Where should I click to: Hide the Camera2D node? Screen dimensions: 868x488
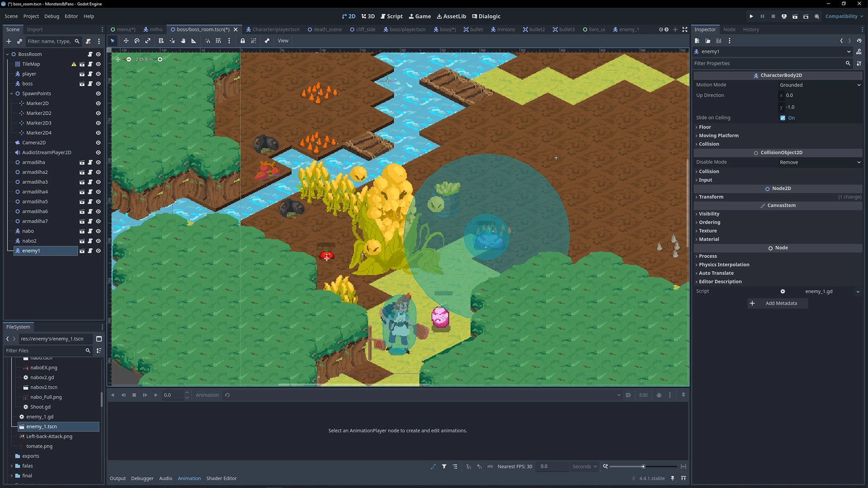(98, 143)
